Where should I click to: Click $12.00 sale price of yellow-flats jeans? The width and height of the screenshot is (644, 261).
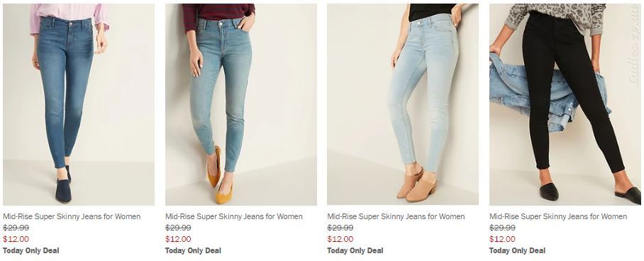[178, 239]
